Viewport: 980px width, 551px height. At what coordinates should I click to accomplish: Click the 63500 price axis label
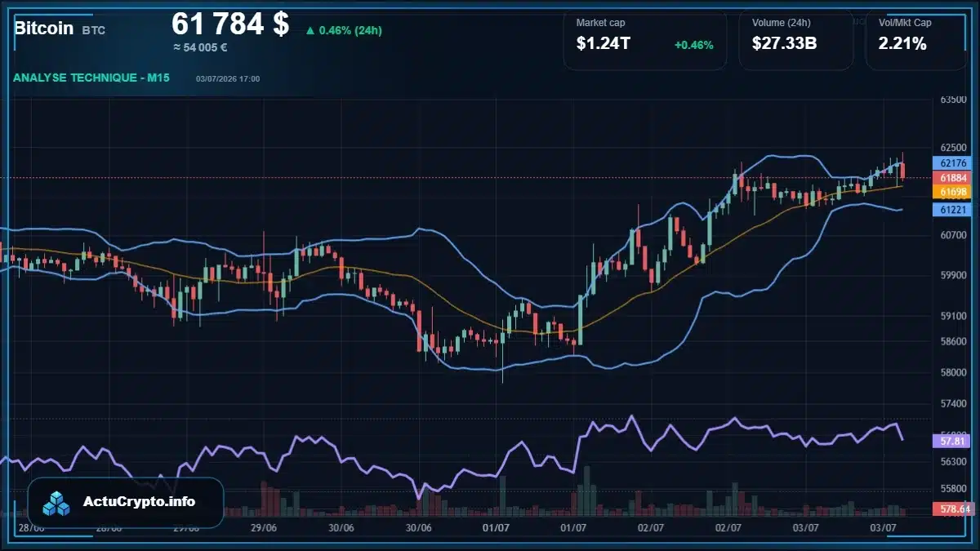click(x=953, y=100)
